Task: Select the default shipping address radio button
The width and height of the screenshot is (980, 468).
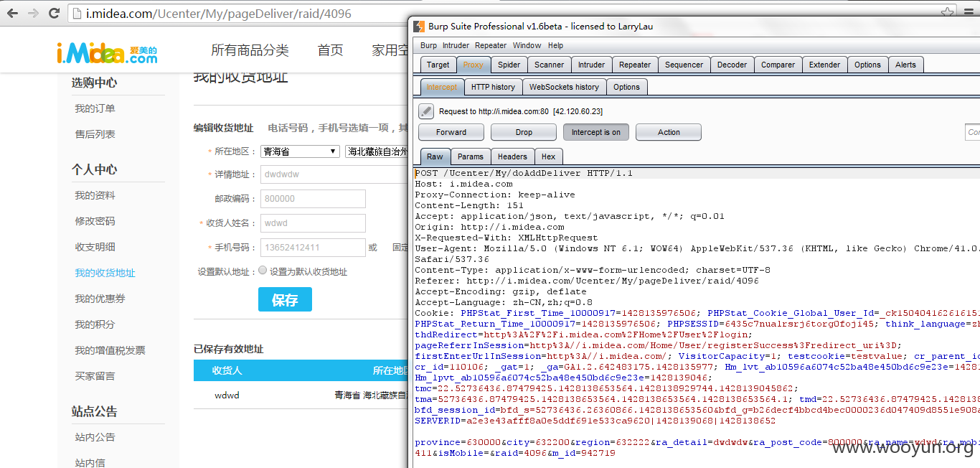Action: pos(263,271)
